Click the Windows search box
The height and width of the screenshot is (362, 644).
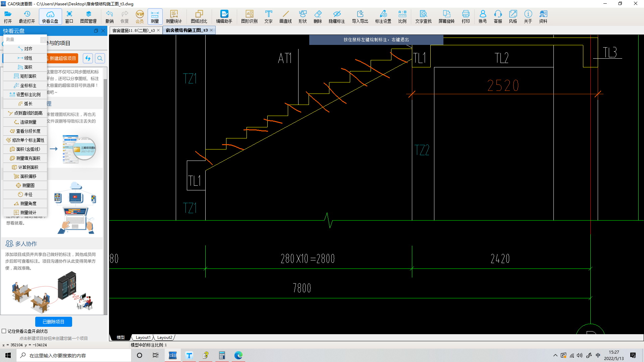(74, 355)
